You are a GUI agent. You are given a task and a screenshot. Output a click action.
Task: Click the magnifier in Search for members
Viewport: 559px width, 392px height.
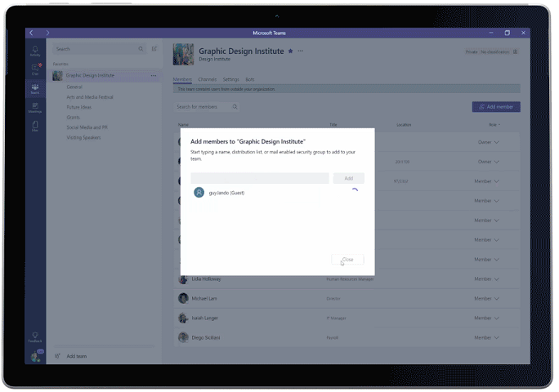click(235, 106)
